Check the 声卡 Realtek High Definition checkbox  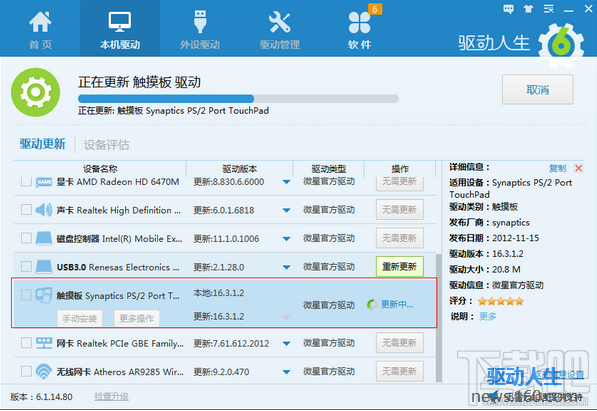pos(26,209)
